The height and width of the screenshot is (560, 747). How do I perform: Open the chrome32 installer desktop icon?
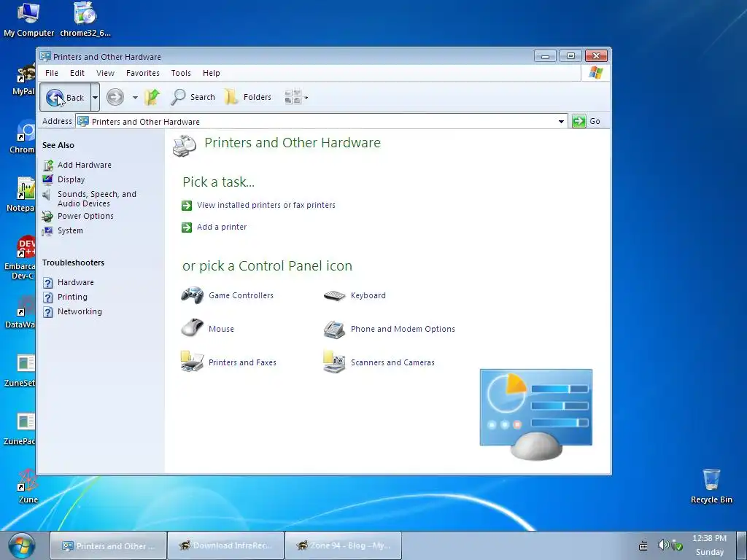pyautogui.click(x=85, y=13)
